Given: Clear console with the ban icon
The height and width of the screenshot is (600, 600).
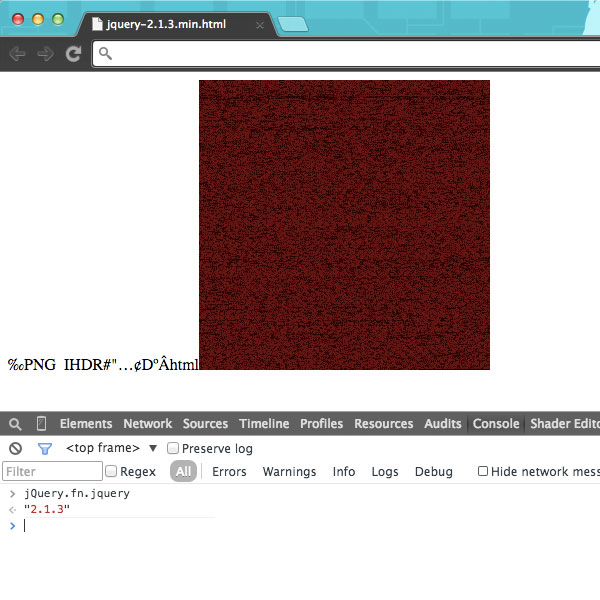Looking at the screenshot, I should pyautogui.click(x=15, y=449).
